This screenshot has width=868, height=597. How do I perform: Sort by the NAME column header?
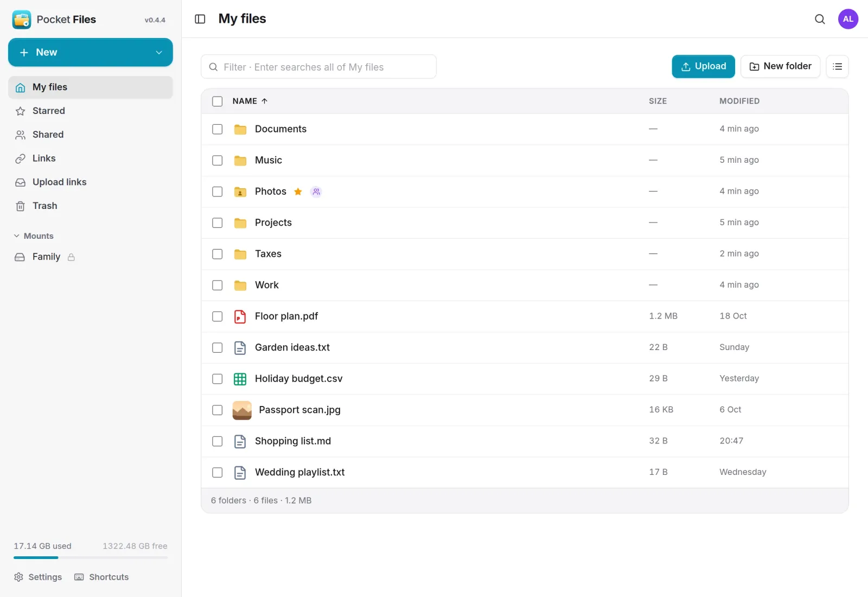(x=250, y=101)
